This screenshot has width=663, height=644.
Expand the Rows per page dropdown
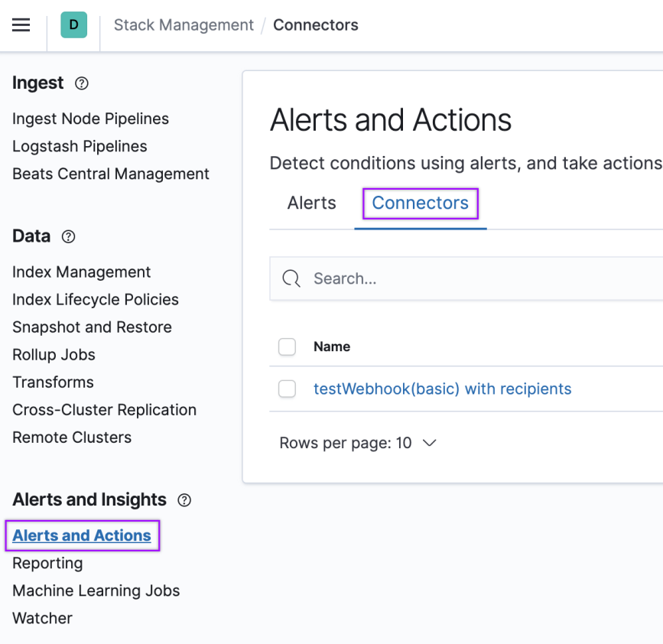pos(358,443)
